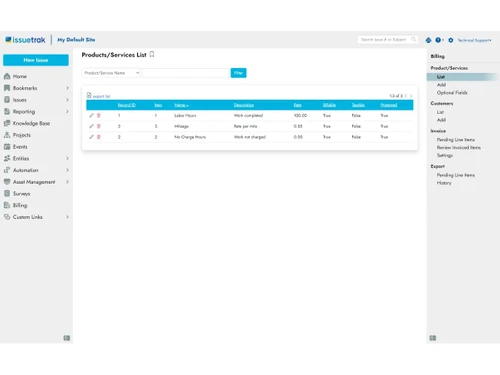
Task: Open Optional Fields in Billing menu
Action: 452,93
